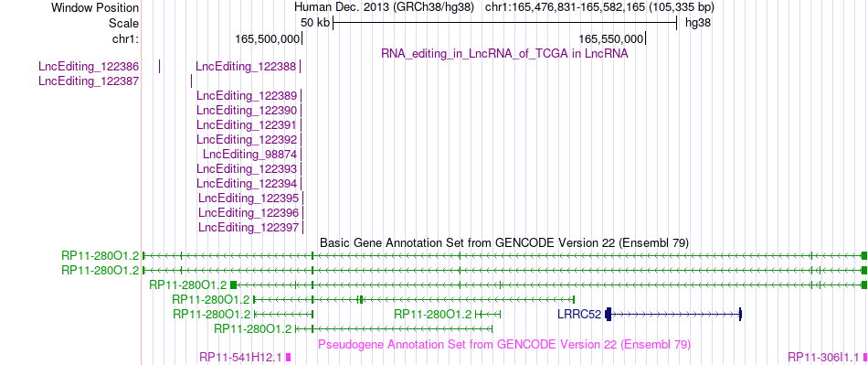Open Pseudogene Annotation Set GENCODE track title
Image resolution: width=868 pixels, height=365 pixels.
click(504, 344)
